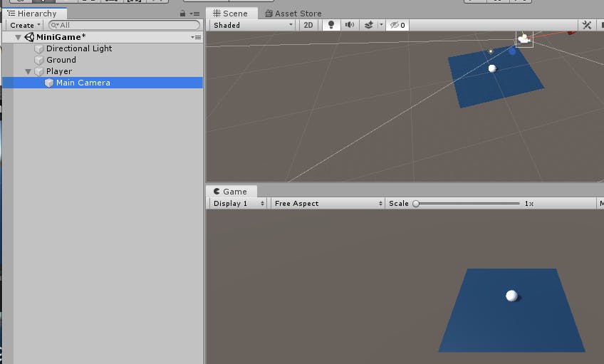
Task: Select Directional Light in Hierarchy
Action: click(79, 48)
